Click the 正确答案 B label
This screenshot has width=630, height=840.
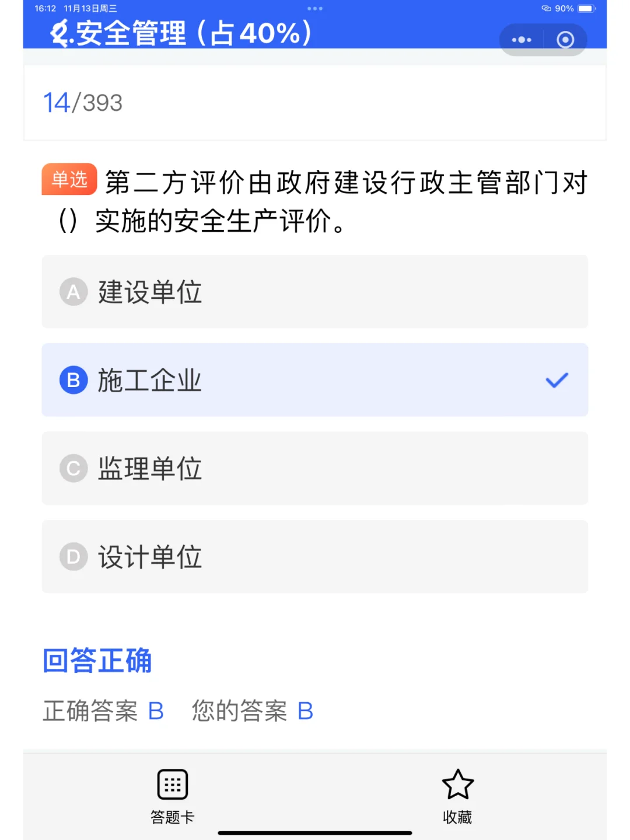pos(103,711)
